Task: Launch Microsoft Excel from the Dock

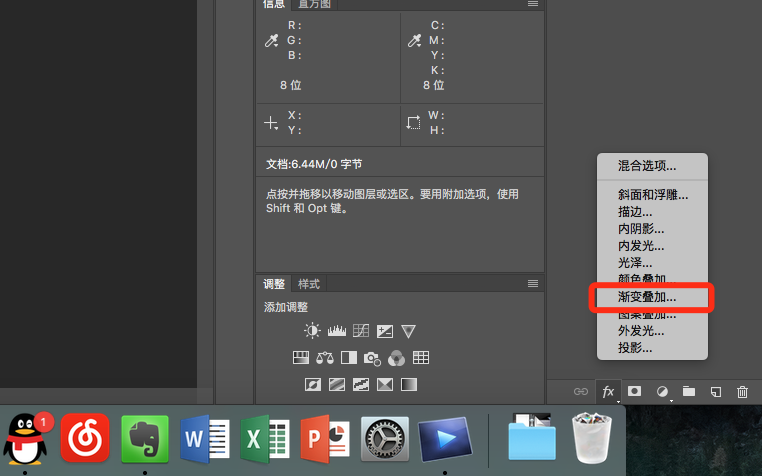Action: (x=265, y=439)
